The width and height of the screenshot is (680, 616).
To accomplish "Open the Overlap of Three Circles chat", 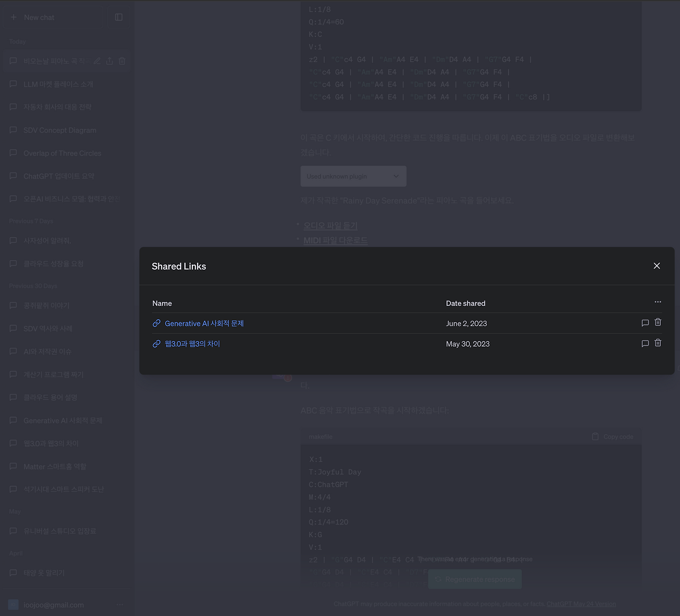I will (x=66, y=153).
